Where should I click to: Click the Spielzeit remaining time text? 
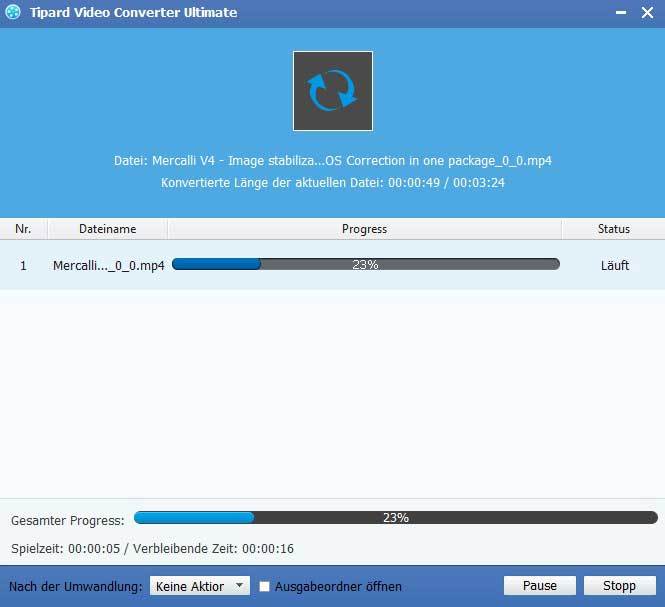[x=152, y=548]
